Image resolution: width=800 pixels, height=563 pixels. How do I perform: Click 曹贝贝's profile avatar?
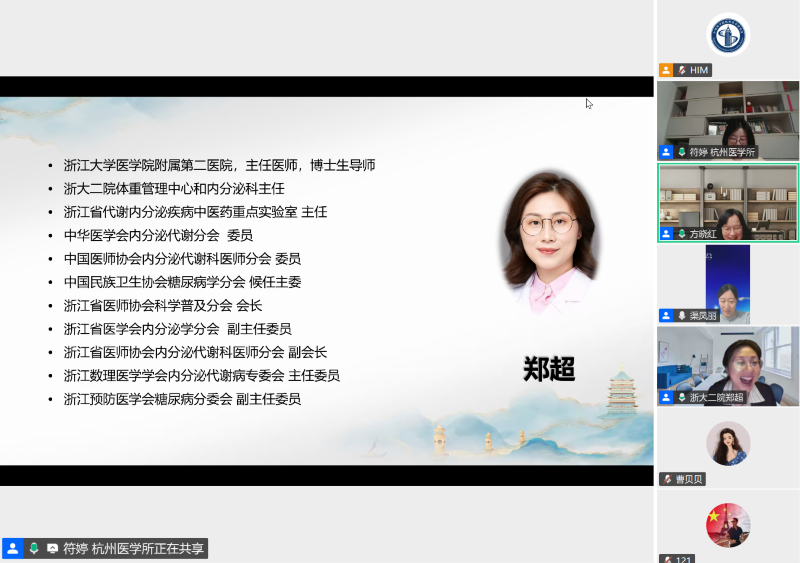pyautogui.click(x=728, y=443)
